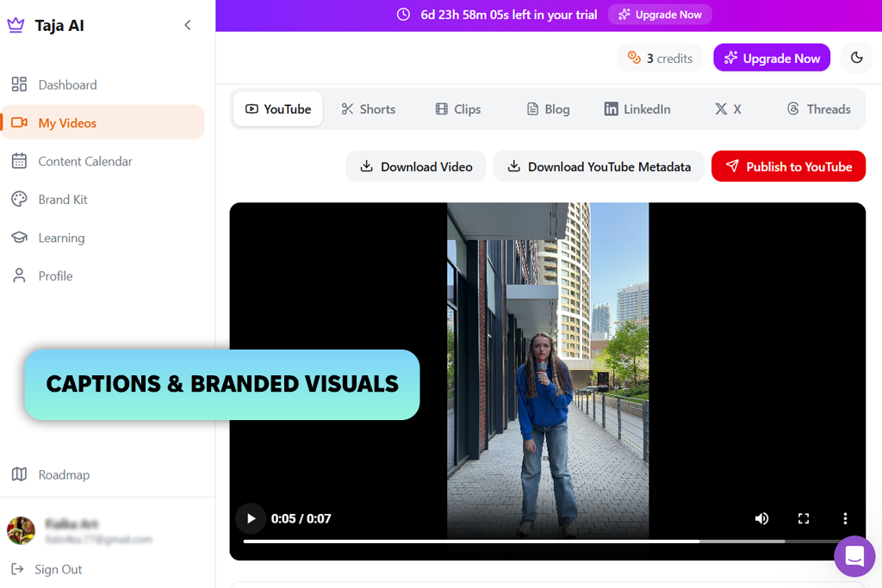
Task: Click Download Video button
Action: [416, 166]
